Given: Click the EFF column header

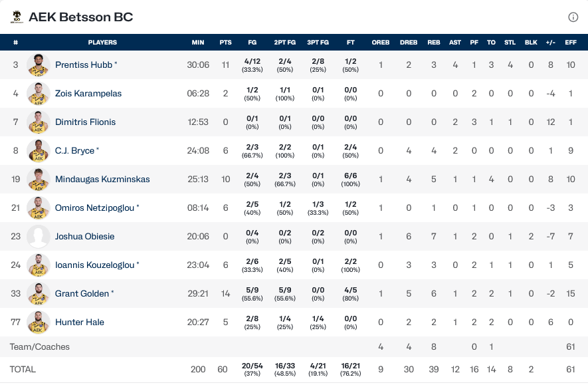Looking at the screenshot, I should pyautogui.click(x=570, y=43).
